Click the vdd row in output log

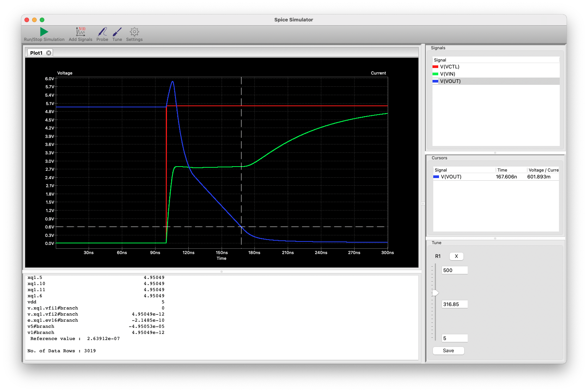96,302
